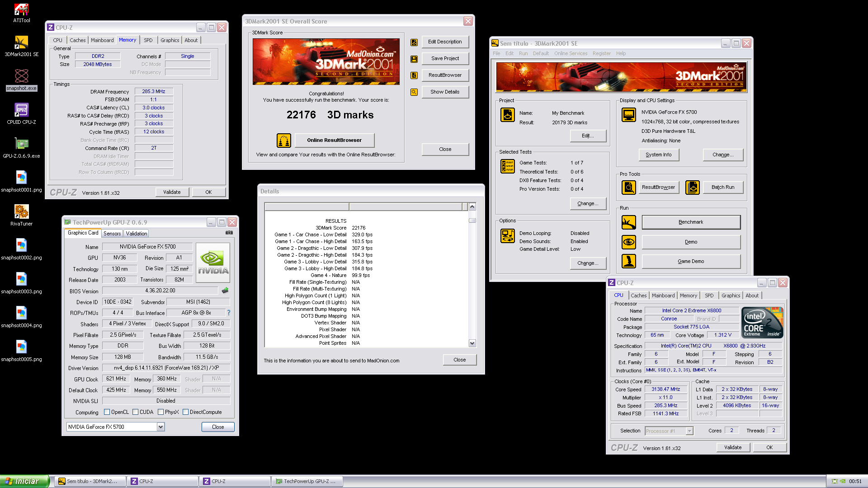Viewport: 868px width, 488px height.
Task: Click Selected Tests checklist icon
Action: (x=508, y=166)
